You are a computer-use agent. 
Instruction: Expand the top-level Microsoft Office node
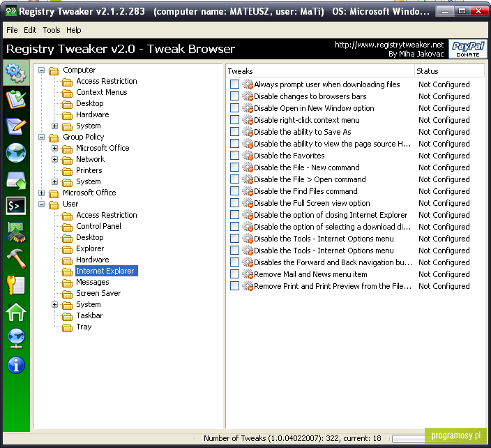[x=41, y=193]
